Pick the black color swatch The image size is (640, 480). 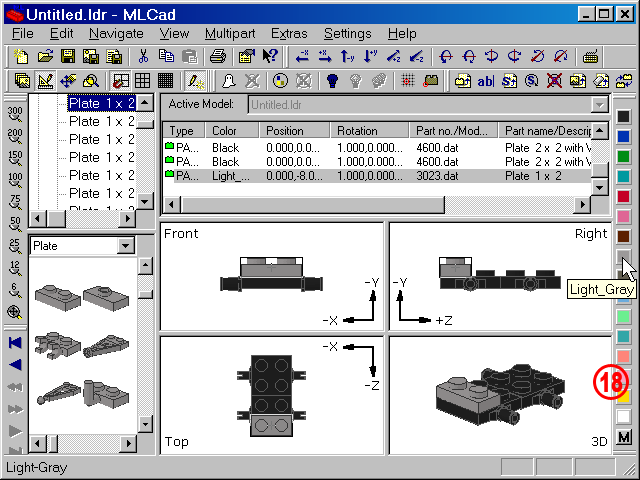624,116
